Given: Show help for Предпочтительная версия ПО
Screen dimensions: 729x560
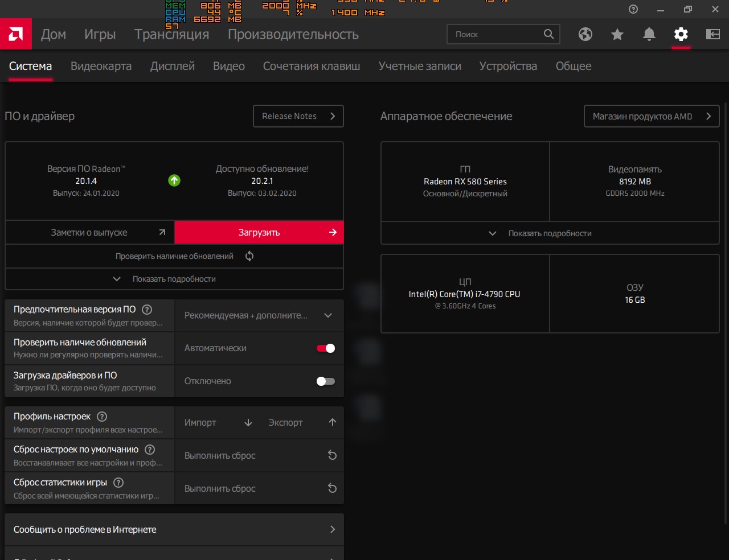Looking at the screenshot, I should click(147, 310).
